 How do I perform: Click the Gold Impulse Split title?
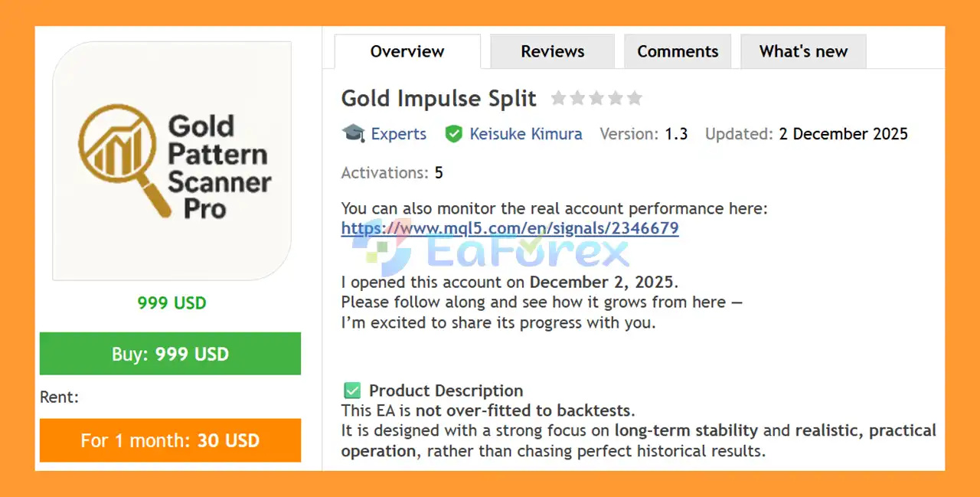coord(439,99)
